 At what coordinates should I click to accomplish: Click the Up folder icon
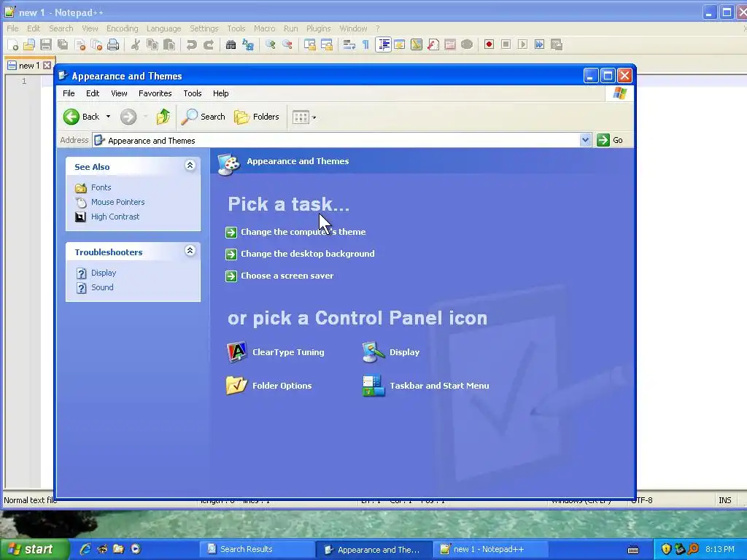(163, 117)
